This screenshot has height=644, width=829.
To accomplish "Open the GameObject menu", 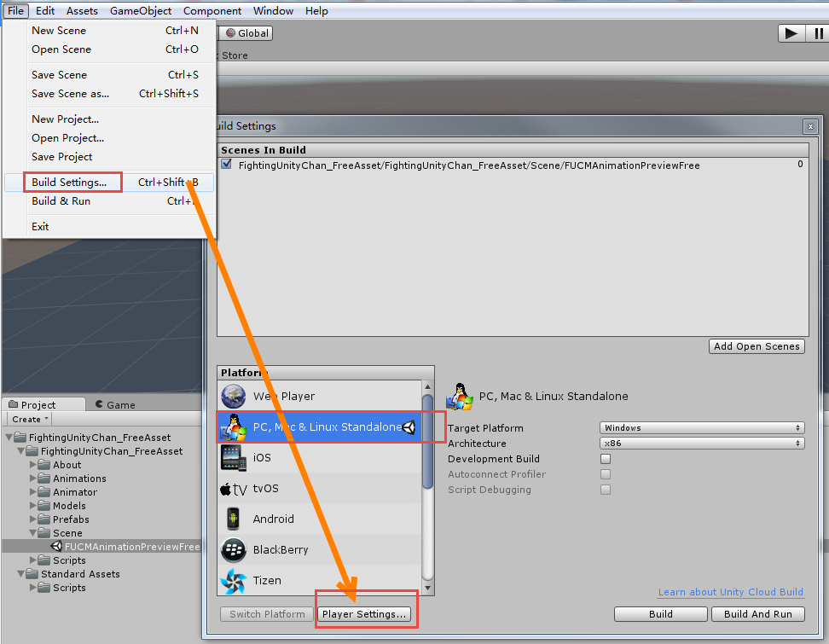I will (x=141, y=10).
